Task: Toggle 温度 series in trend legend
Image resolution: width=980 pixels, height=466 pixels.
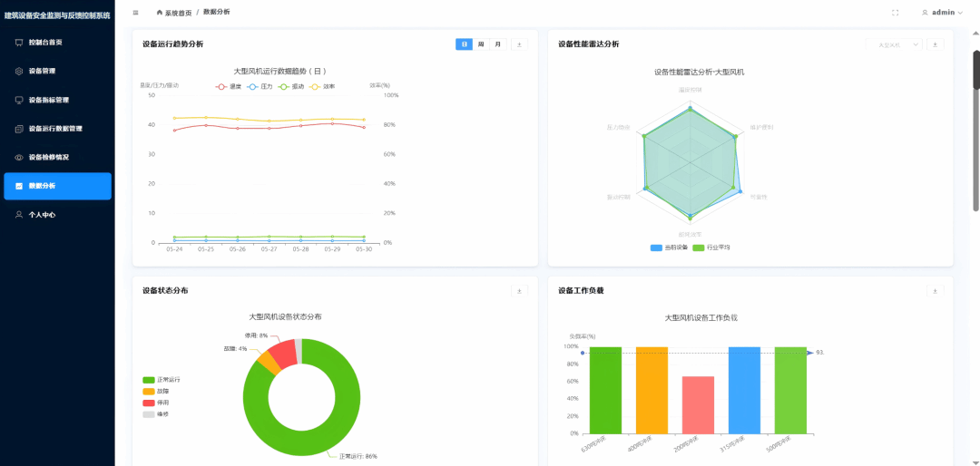Action: pyautogui.click(x=229, y=87)
